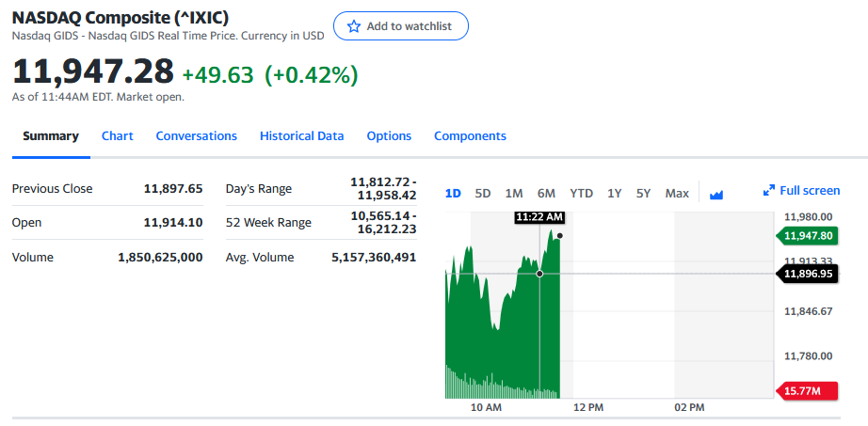Click the Volume value 1,850,625,000
Viewport: 868px width, 426px height.
coord(160,258)
